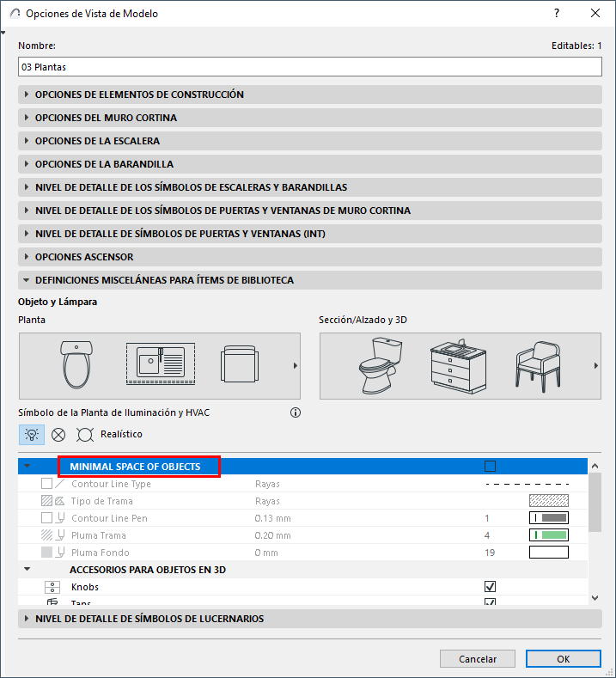Click the Cancelar button
The width and height of the screenshot is (616, 678).
[x=477, y=659]
